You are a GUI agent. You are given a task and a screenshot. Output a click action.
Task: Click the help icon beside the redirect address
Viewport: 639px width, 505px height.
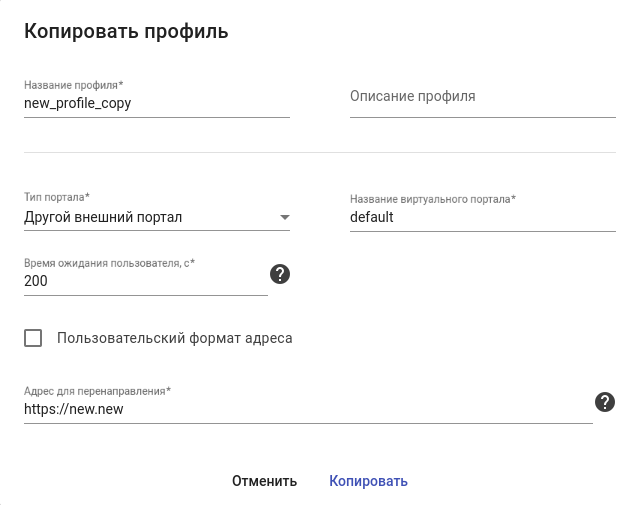coord(604,402)
